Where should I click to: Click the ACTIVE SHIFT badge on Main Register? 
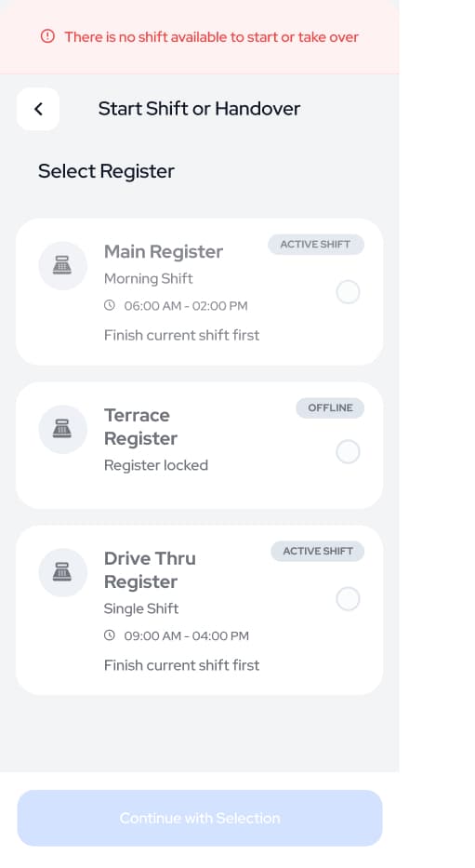(x=316, y=244)
